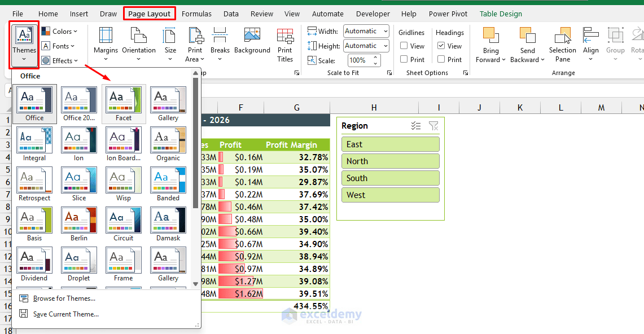Open Scale to Fit dialog launcher
Image resolution: width=644 pixels, height=334 pixels.
pos(389,73)
